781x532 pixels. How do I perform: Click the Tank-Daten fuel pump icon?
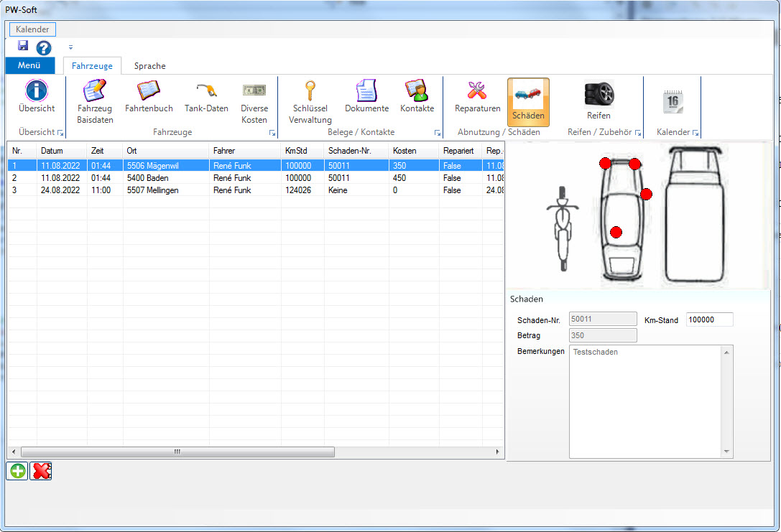[206, 97]
